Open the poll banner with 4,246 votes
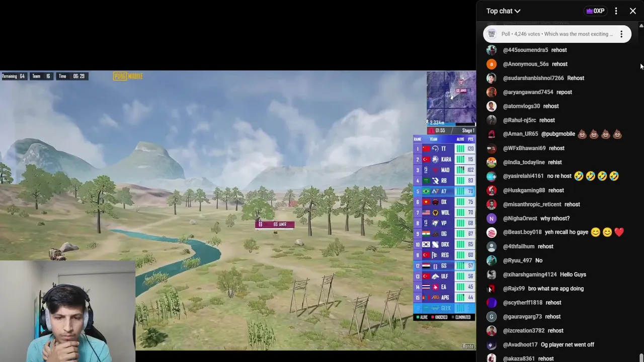The image size is (644, 362). [557, 34]
